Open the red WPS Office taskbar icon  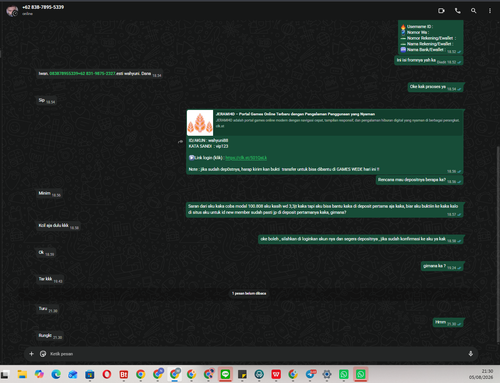coord(276,374)
